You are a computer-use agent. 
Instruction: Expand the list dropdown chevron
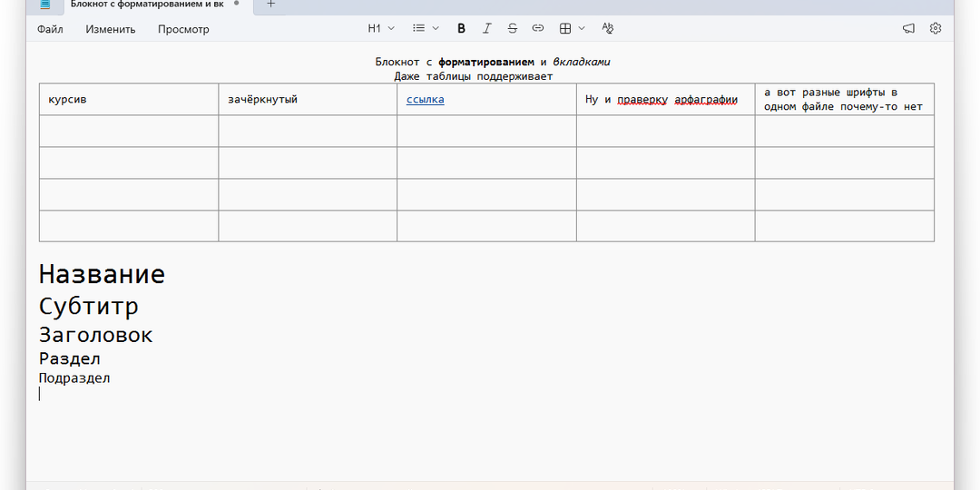436,28
